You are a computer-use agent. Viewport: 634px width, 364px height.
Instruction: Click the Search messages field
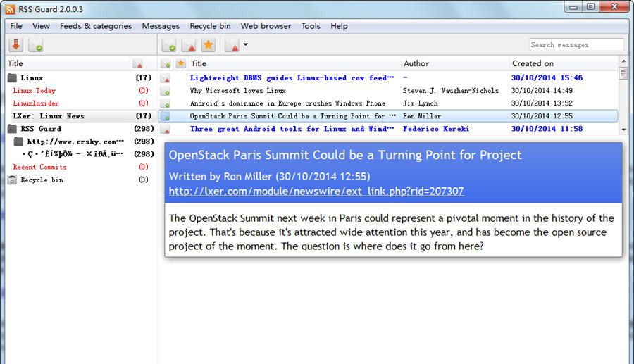pos(576,45)
